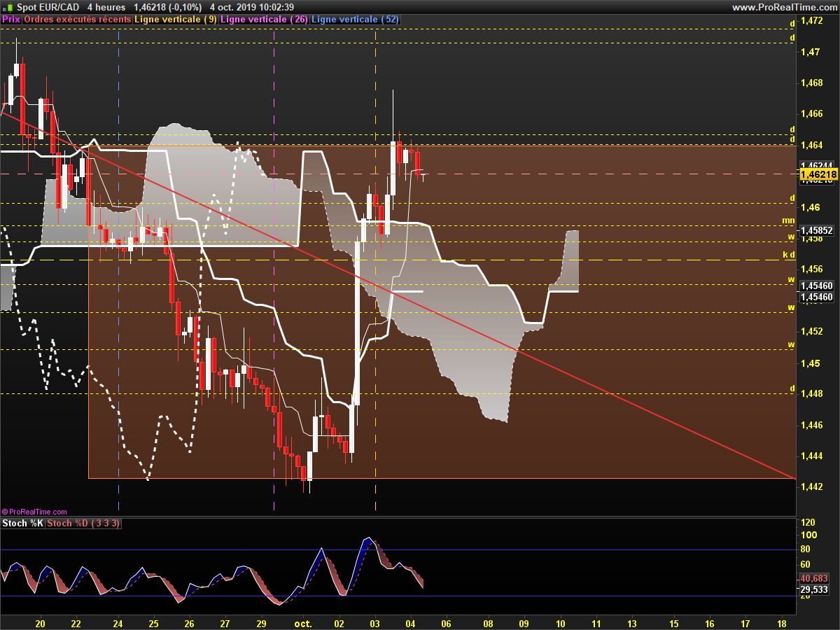
Task: Click the 1,448 price axis label
Action: point(812,393)
